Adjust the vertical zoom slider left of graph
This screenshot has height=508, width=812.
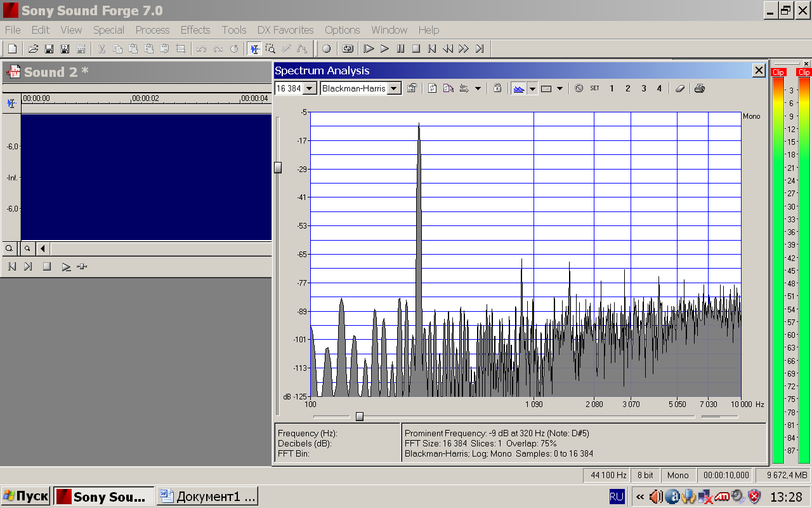coord(277,168)
